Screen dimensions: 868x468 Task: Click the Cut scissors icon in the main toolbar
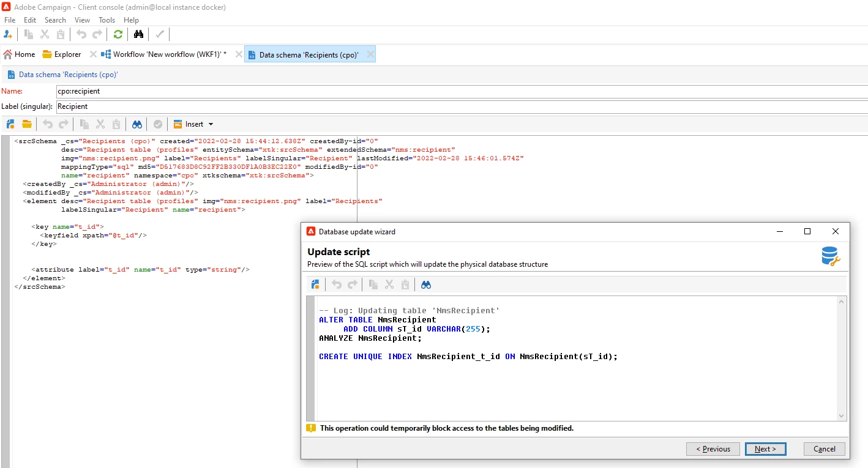(x=45, y=34)
